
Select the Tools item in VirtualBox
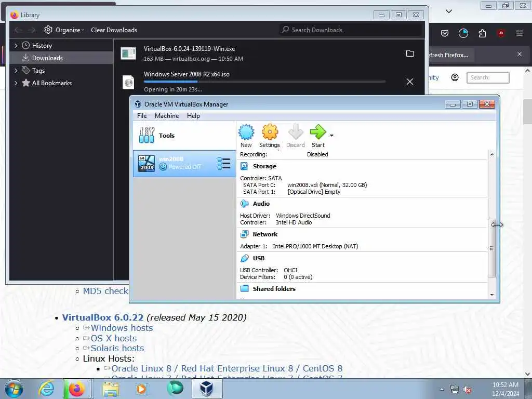pyautogui.click(x=184, y=136)
